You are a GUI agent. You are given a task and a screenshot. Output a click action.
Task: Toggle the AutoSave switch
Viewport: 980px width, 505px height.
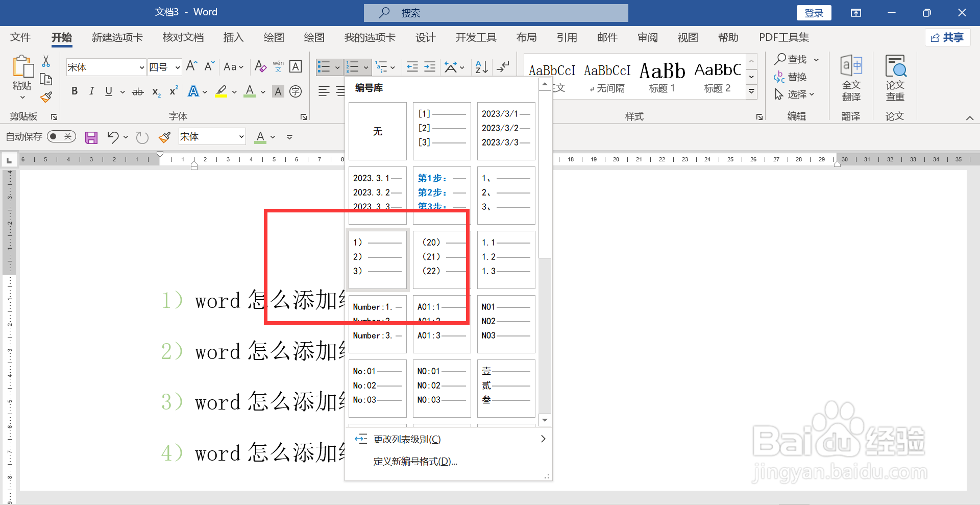click(61, 136)
